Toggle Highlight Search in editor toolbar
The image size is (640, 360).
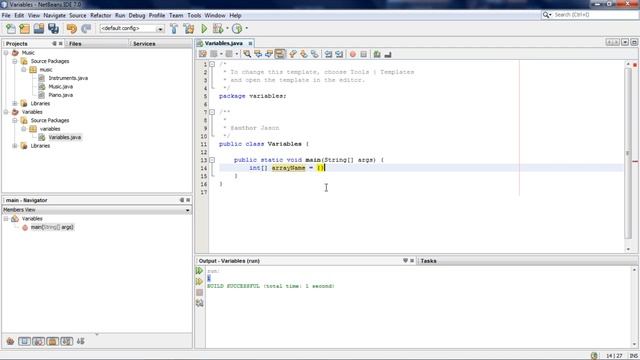pyautogui.click(x=280, y=54)
